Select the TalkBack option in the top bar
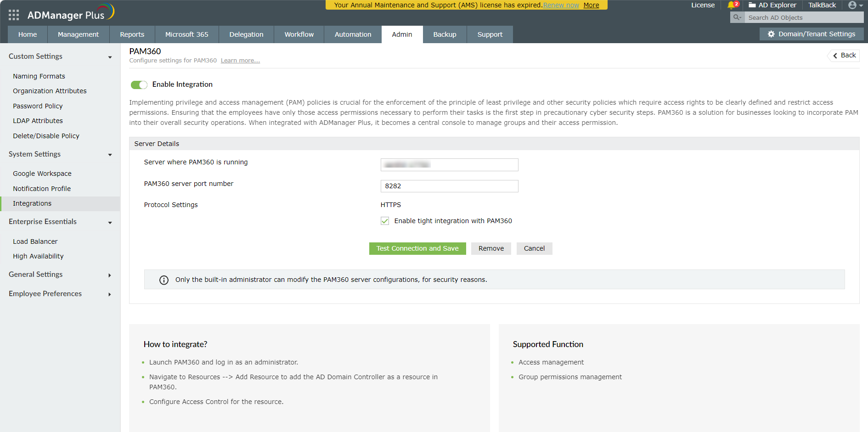868x432 pixels. (822, 5)
